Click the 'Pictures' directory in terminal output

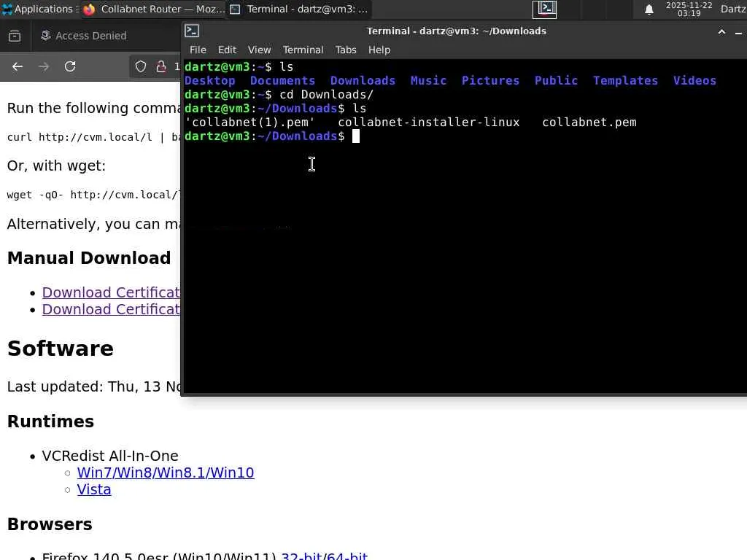pos(490,80)
